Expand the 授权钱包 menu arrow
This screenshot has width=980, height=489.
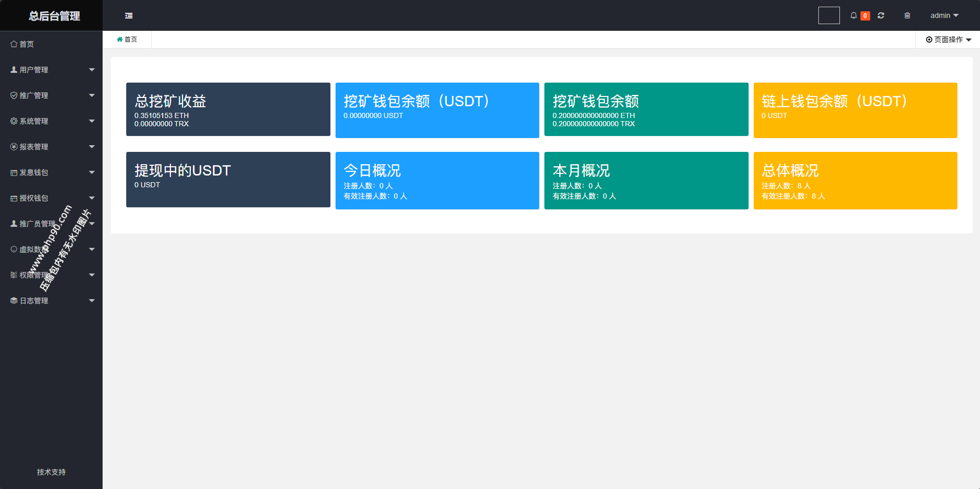[92, 198]
